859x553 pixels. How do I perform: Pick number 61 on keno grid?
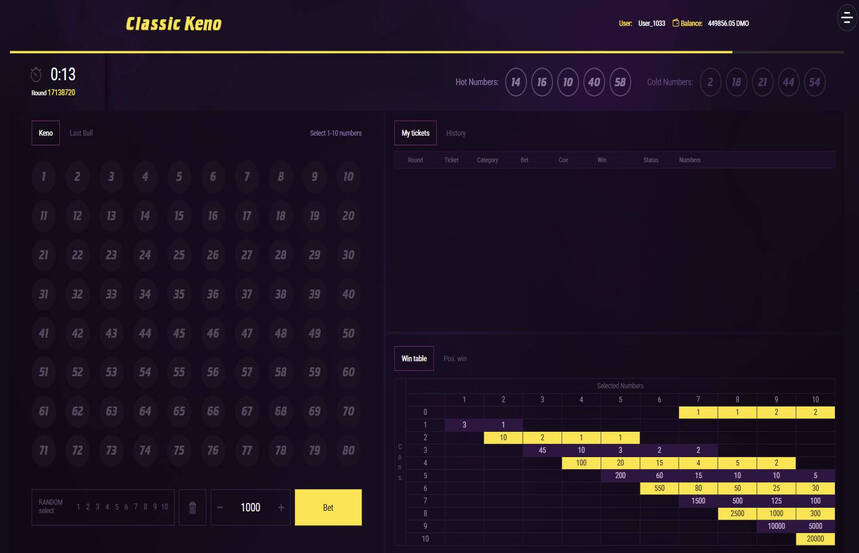pos(43,411)
